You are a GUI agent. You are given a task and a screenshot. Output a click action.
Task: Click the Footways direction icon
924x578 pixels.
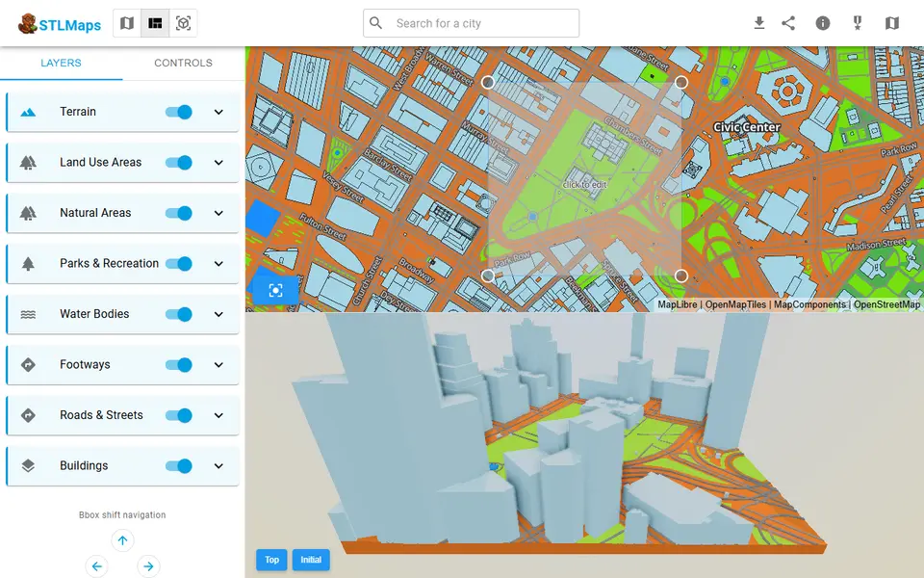[28, 364]
